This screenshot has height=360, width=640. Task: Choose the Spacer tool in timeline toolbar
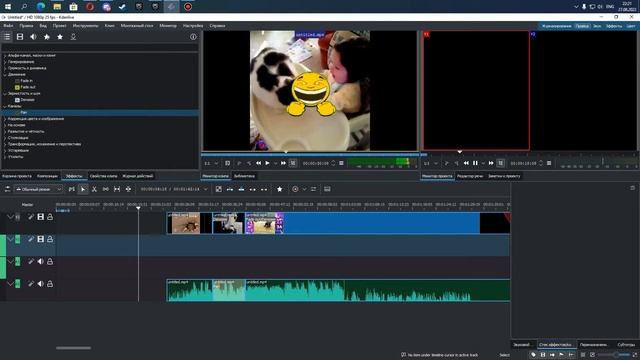(106, 189)
